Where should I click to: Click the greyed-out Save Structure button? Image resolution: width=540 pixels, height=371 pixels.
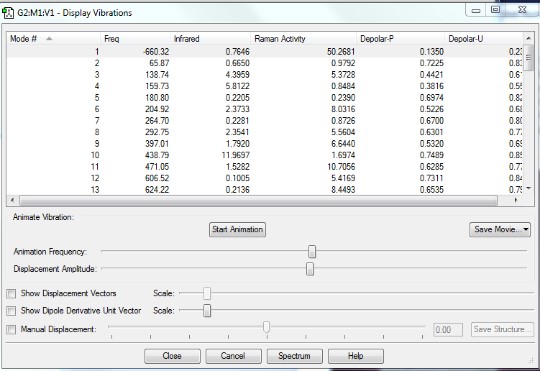(502, 329)
